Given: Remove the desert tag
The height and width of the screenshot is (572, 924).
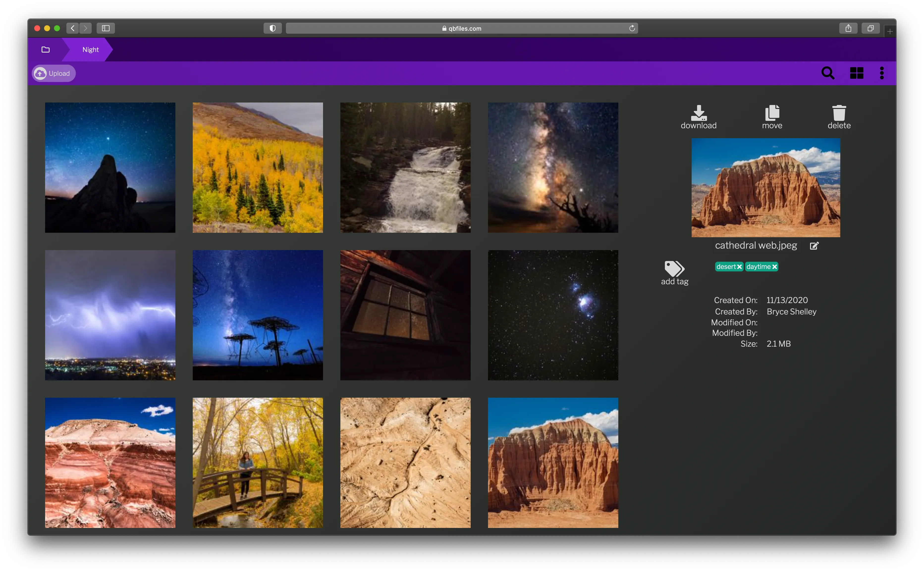Looking at the screenshot, I should (739, 267).
